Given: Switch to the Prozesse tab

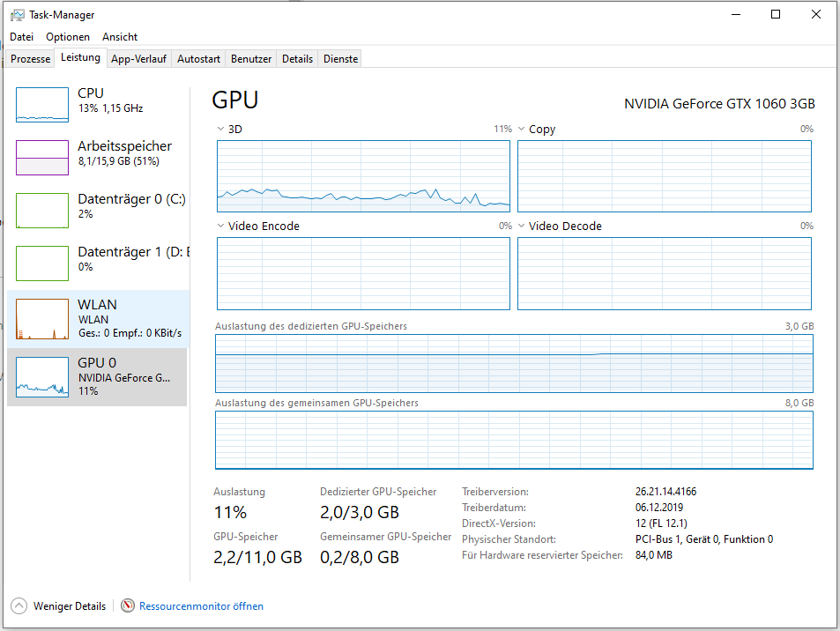Looking at the screenshot, I should 31,59.
